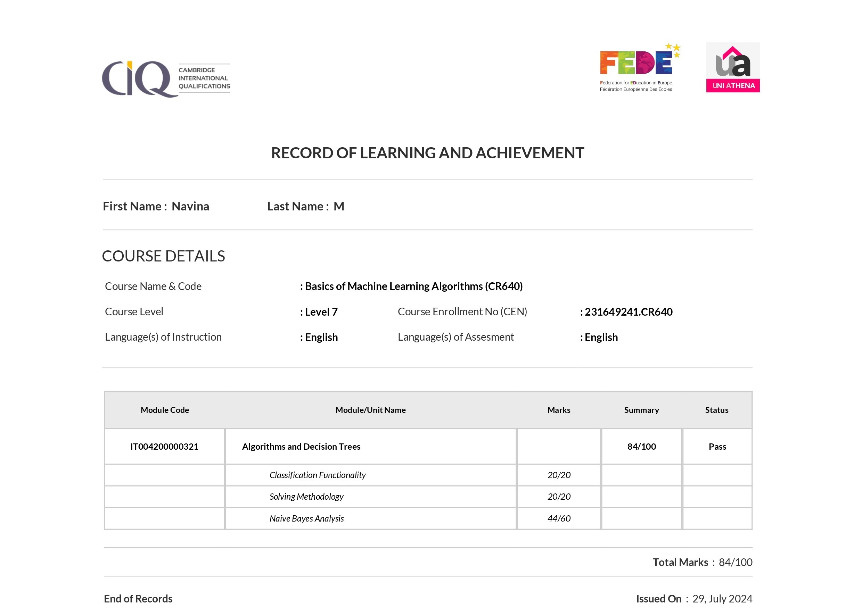Click the Classification Functionality unit row
Screen dimensions: 862x616
click(428, 475)
